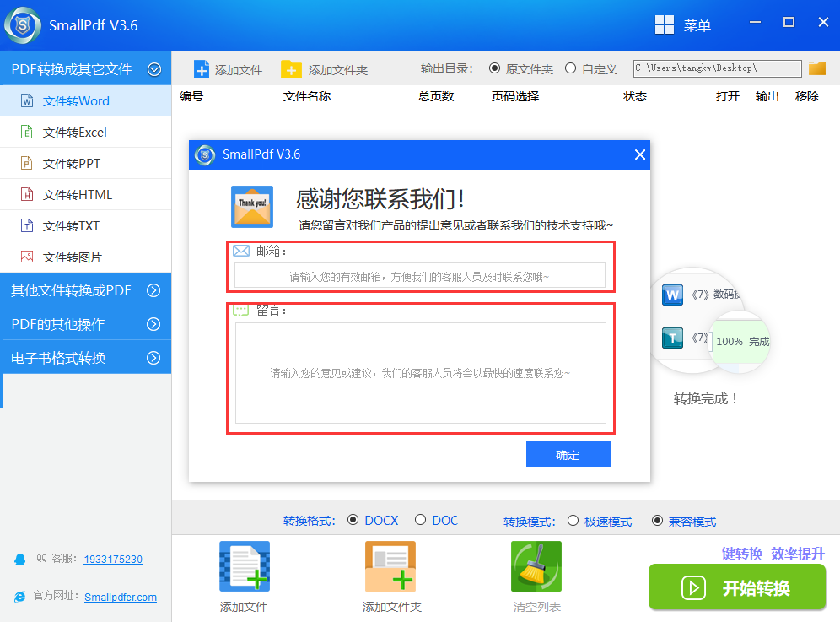This screenshot has width=840, height=622.
Task: Select the DOC format radio button
Action: click(420, 520)
